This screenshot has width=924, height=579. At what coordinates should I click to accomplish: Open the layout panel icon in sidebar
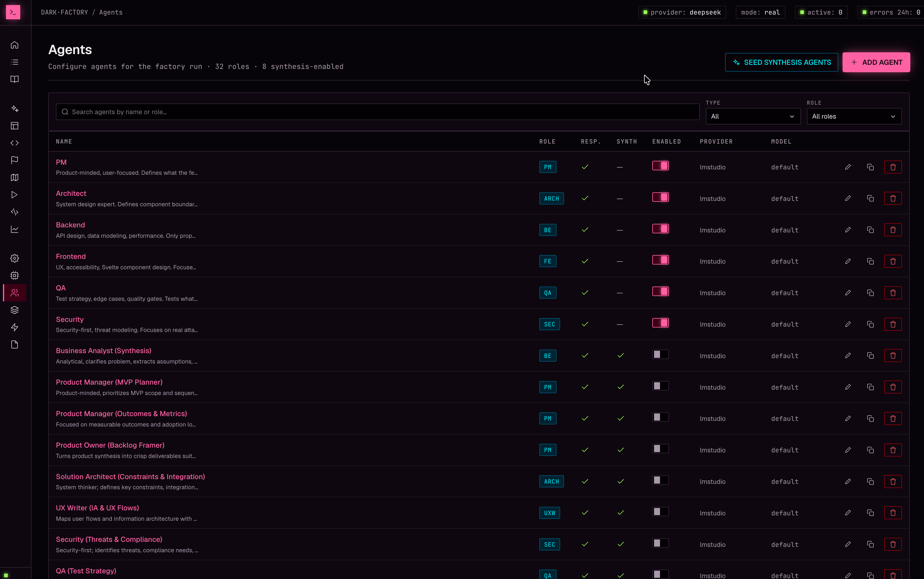(15, 126)
